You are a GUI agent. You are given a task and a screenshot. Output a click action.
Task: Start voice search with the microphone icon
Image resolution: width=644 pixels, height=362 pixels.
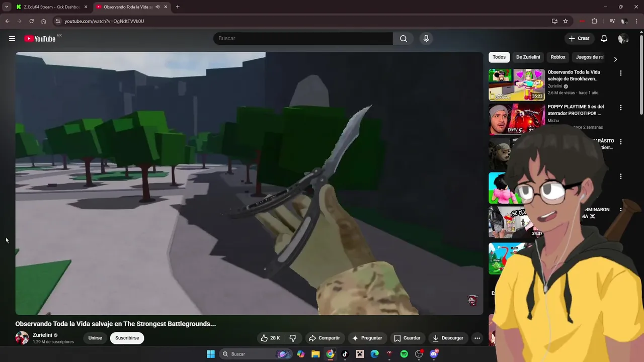426,39
